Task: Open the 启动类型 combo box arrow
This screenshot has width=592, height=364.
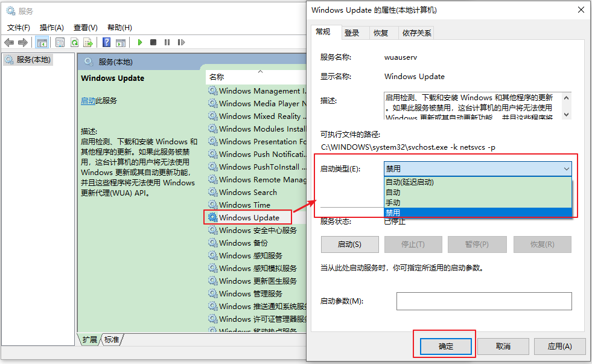Action: (566, 169)
